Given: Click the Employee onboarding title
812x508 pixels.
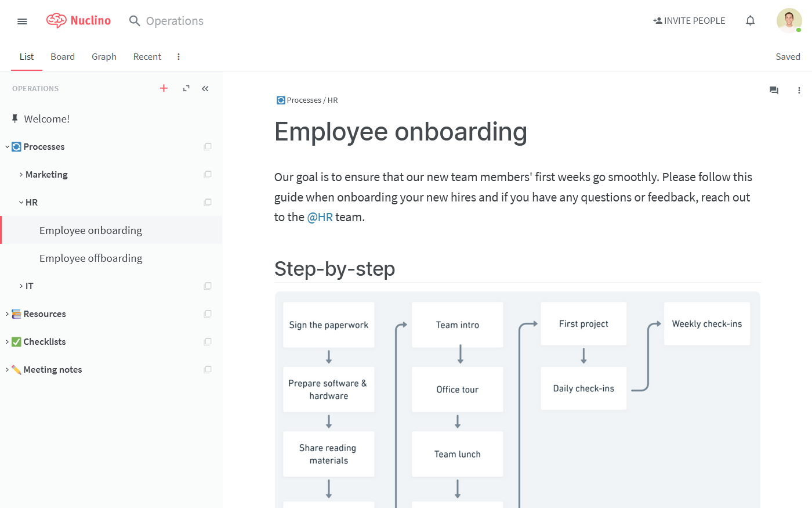Looking at the screenshot, I should [401, 132].
